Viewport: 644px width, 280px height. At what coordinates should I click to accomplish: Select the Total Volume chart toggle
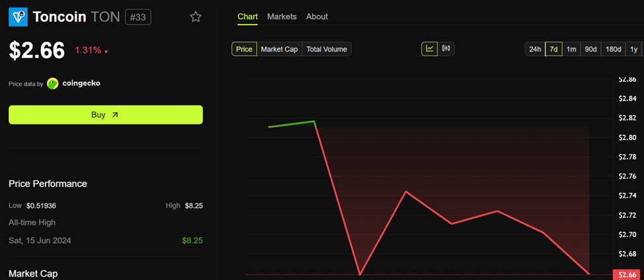pyautogui.click(x=326, y=49)
